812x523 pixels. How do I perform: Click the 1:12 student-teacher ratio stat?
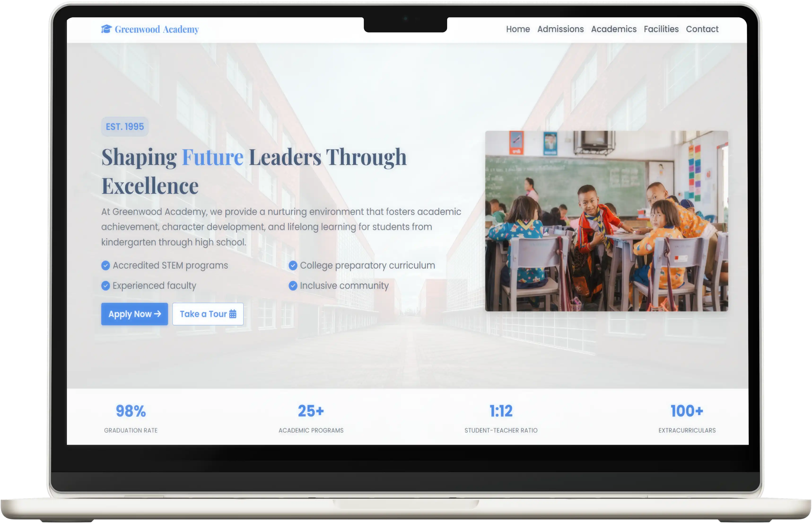click(x=501, y=411)
